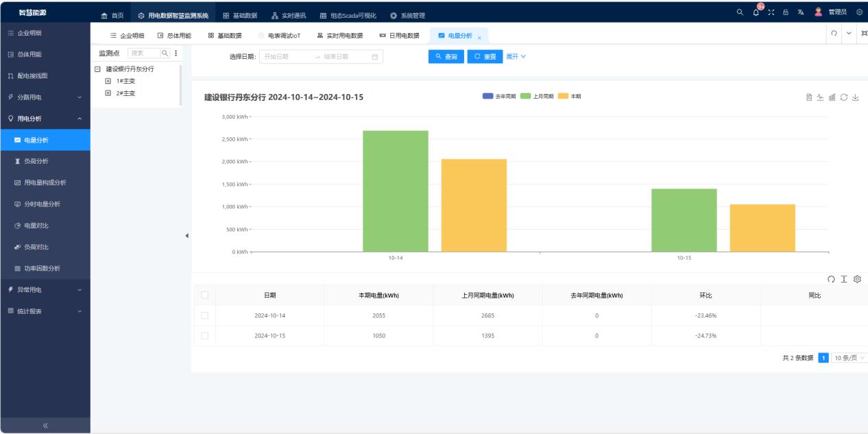Screen dimensions: 868x434
Task: Open 配电接线图 in the sidebar
Action: (45, 75)
